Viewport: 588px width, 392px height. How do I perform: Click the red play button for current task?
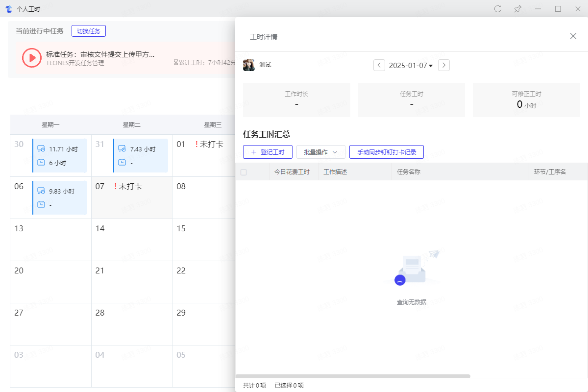[32, 58]
